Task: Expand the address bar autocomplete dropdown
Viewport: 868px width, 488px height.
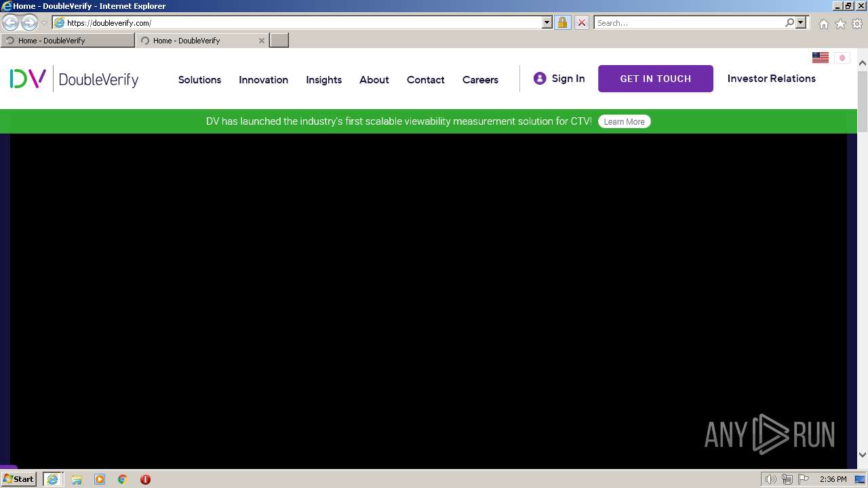Action: [547, 22]
